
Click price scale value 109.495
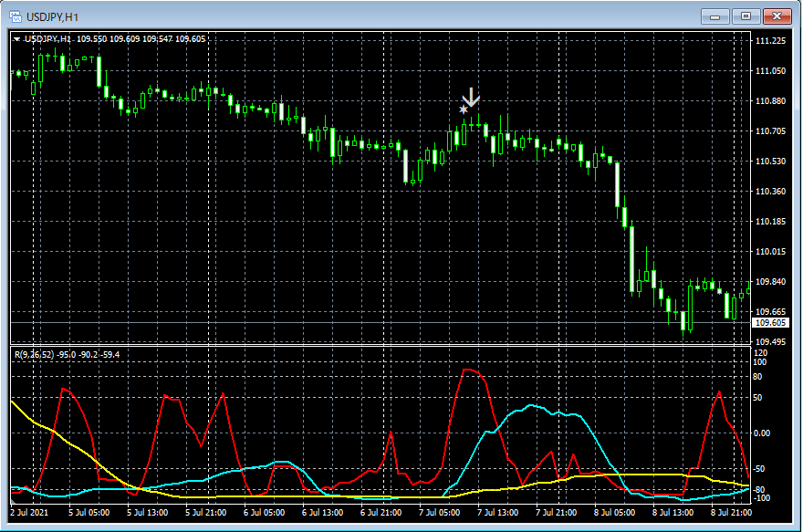click(771, 341)
